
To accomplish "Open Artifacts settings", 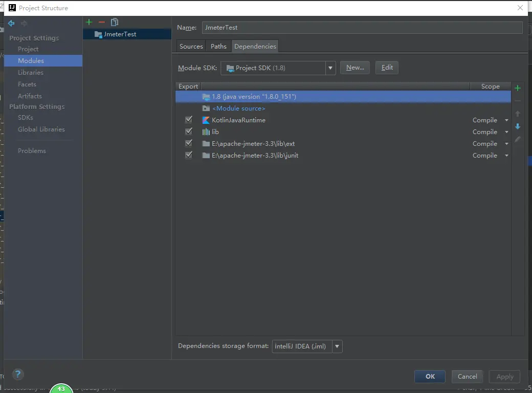I will (30, 96).
